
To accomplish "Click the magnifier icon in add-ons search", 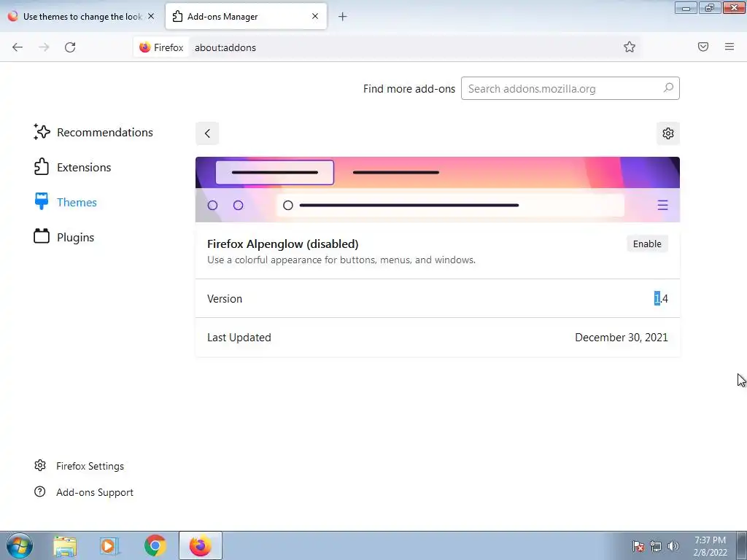I will click(668, 88).
